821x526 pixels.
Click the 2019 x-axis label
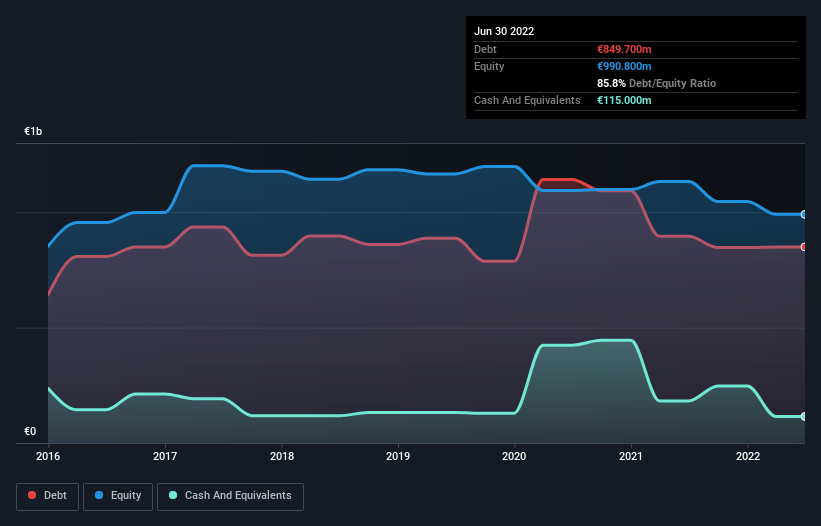tap(398, 456)
